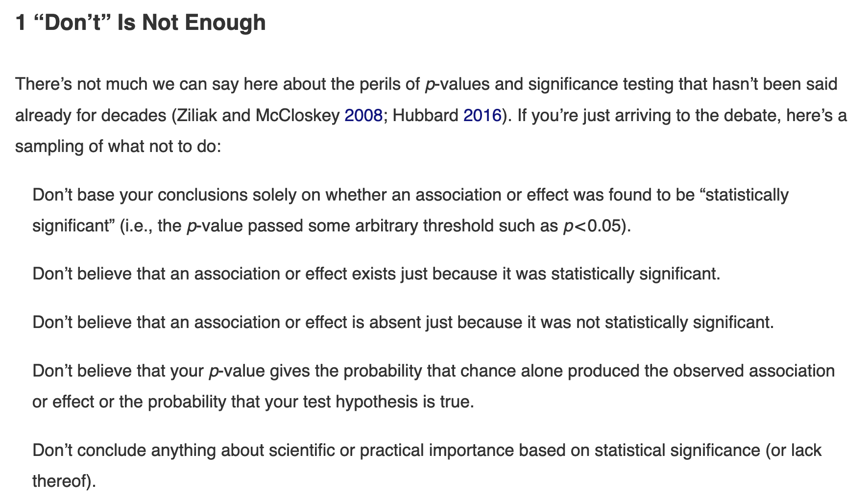Click the section number 1 in the heading
868x504 pixels.
pyautogui.click(x=20, y=23)
